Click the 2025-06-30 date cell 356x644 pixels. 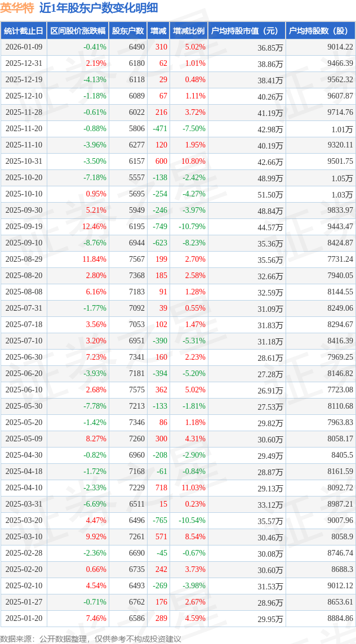click(24, 357)
